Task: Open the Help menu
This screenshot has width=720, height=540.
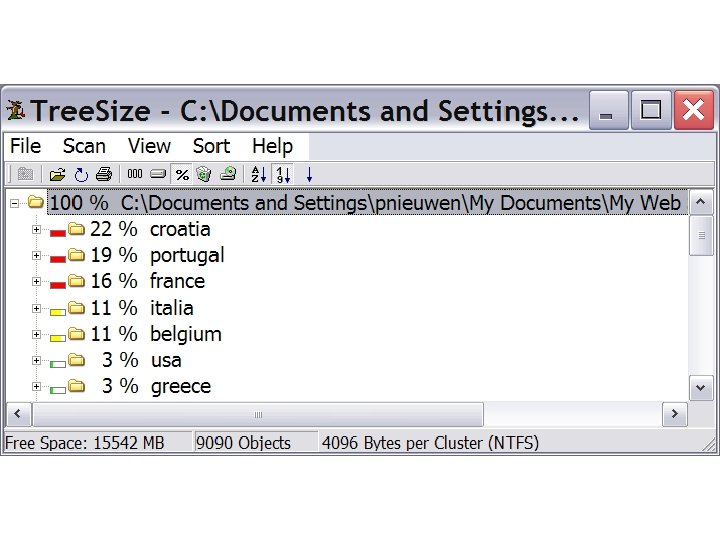Action: point(272,146)
